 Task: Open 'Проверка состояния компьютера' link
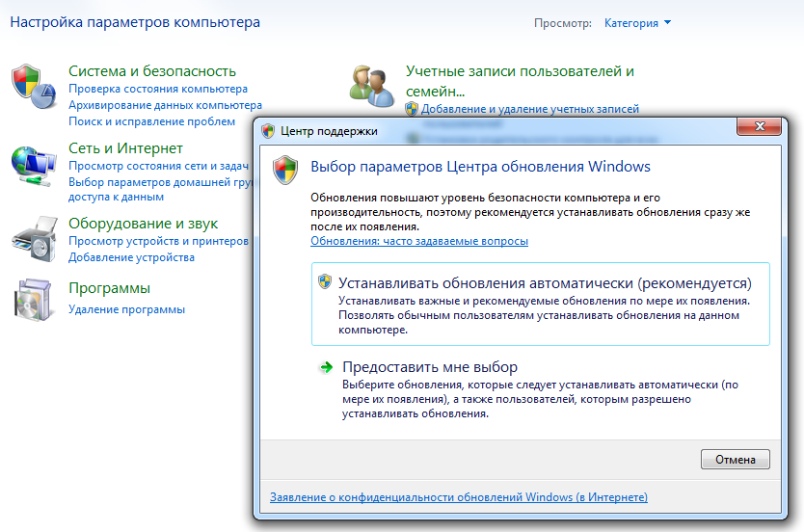coord(158,89)
